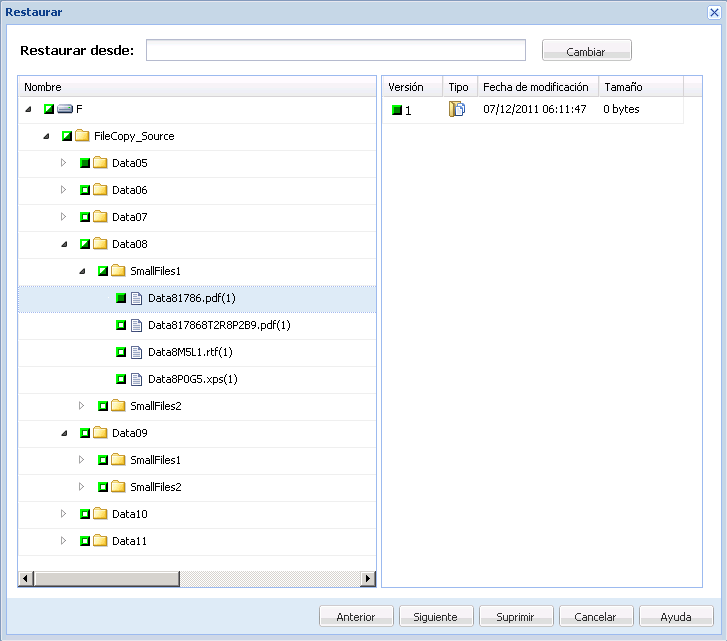Image resolution: width=727 pixels, height=641 pixels.
Task: Click the Tamaño column header
Action: 641,87
